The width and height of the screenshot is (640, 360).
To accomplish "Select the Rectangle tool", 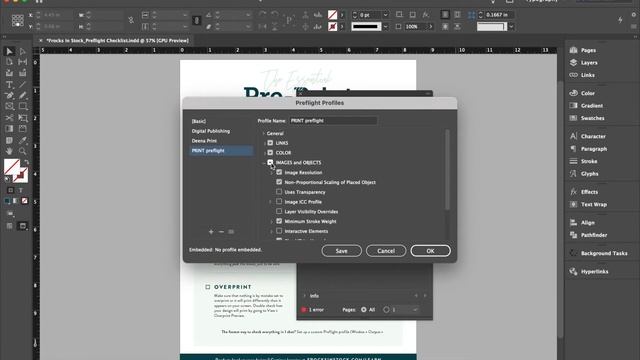I will 22,107.
